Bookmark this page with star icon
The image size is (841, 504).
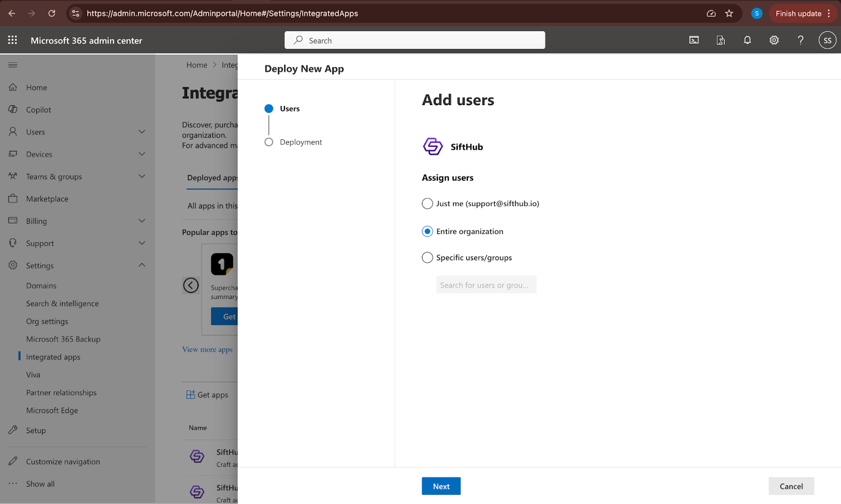tap(729, 14)
